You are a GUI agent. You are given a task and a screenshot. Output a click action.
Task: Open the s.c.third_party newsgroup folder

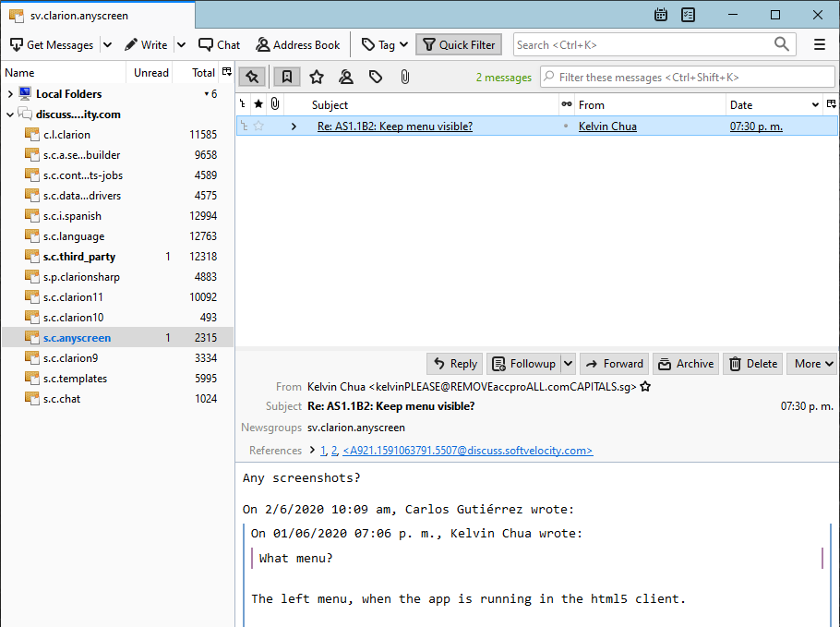[79, 257]
